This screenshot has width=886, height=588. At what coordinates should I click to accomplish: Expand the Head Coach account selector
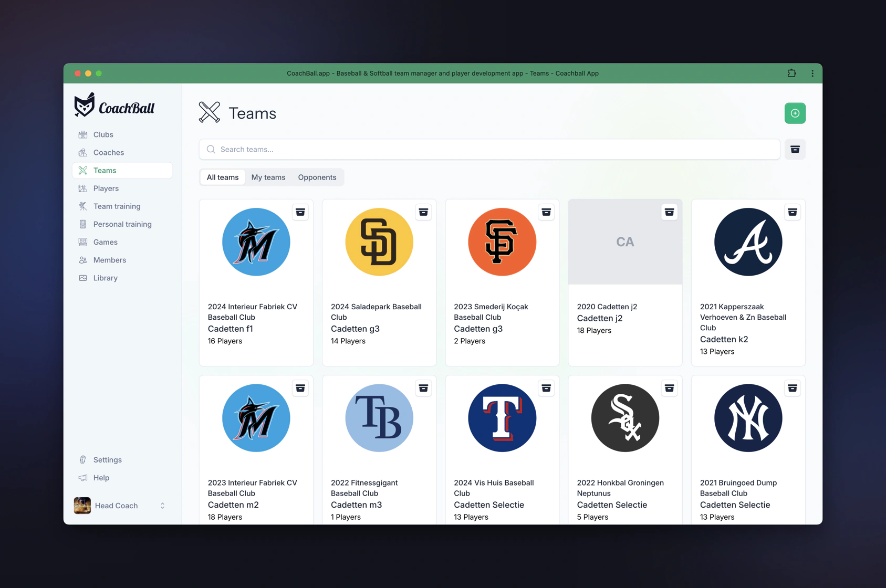pyautogui.click(x=121, y=506)
